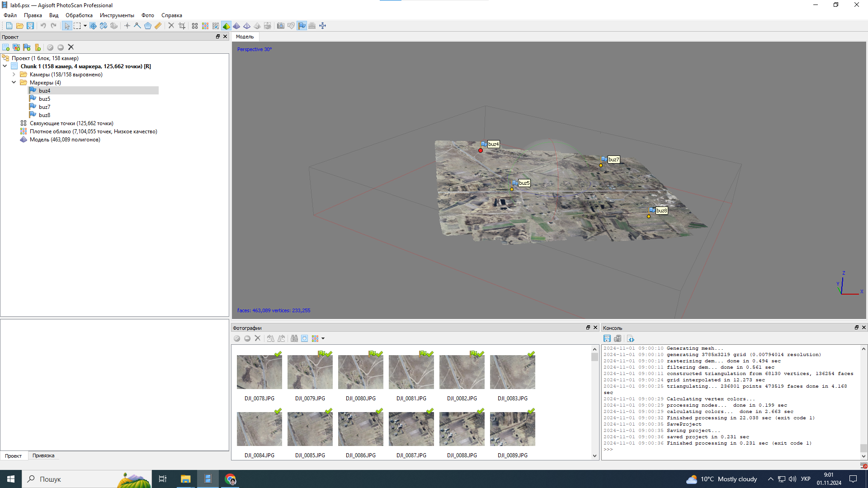Open the selection tool dropdown arrow
868x488 pixels.
click(x=85, y=26)
